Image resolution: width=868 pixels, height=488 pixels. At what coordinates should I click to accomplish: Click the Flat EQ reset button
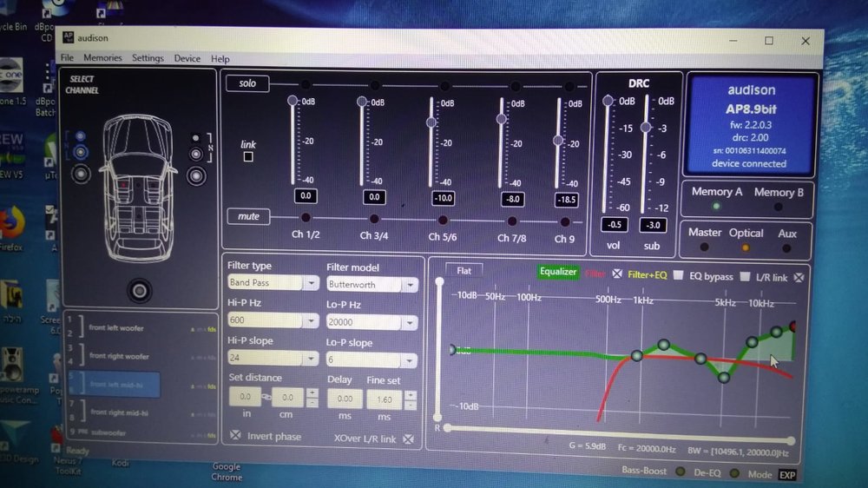point(464,271)
